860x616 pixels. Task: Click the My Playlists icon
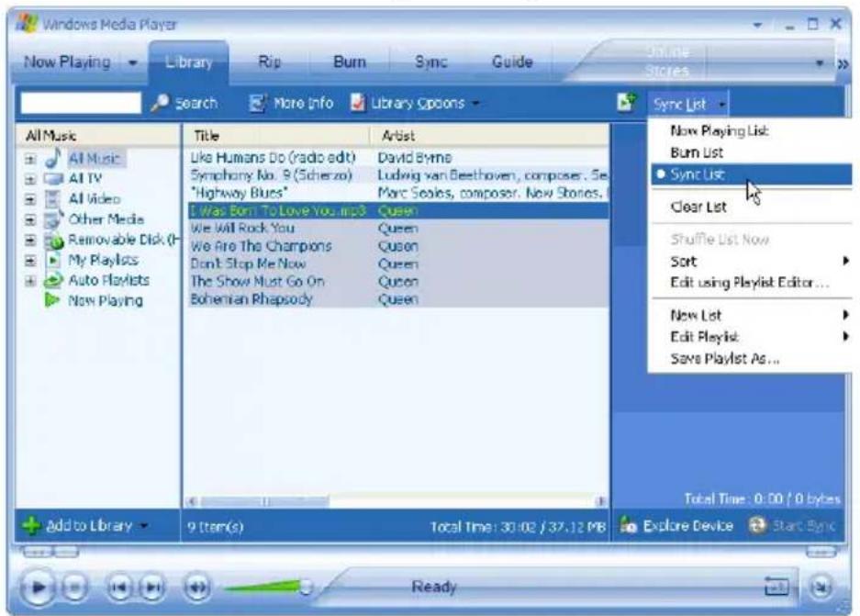(52, 260)
